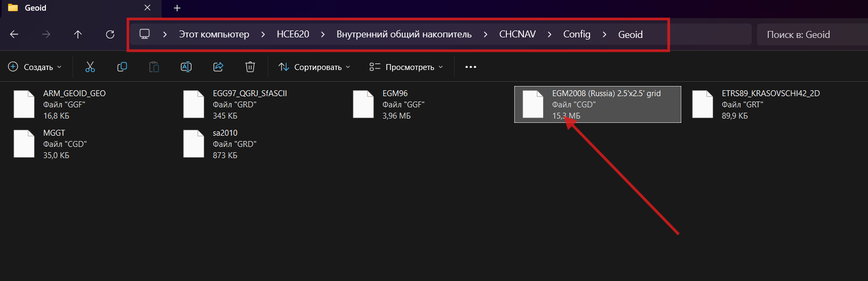Expand chevron after Этот компьютер
This screenshot has width=868, height=281.
tap(263, 34)
